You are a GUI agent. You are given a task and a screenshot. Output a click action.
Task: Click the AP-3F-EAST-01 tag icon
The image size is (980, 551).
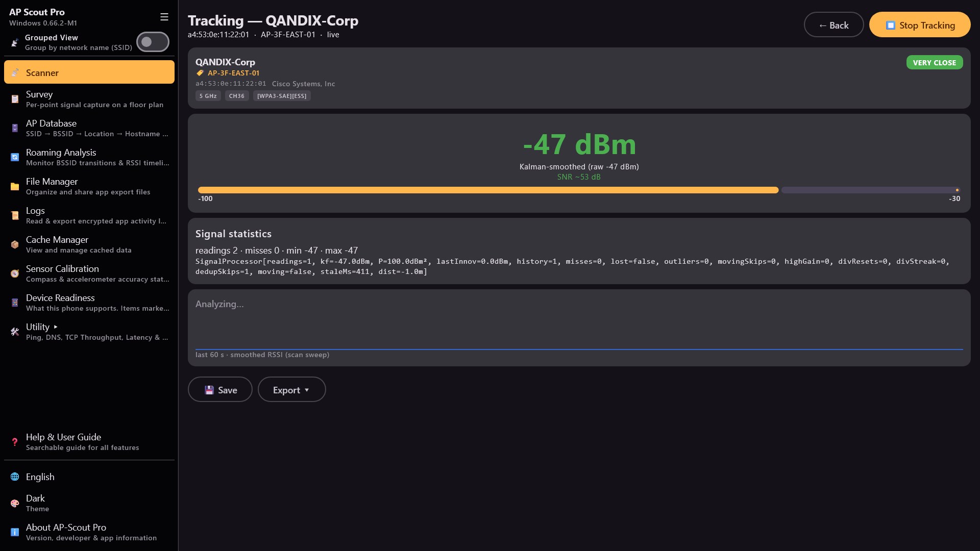coord(200,73)
